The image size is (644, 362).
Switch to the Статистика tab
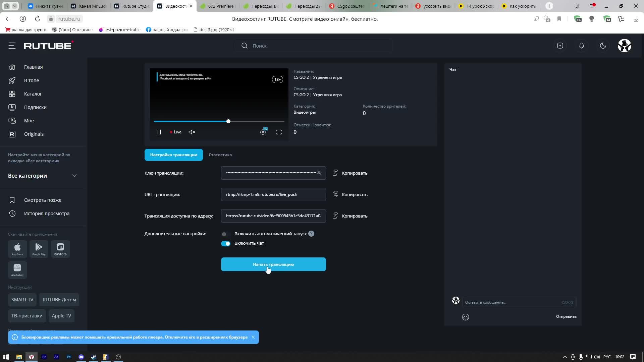pyautogui.click(x=220, y=155)
